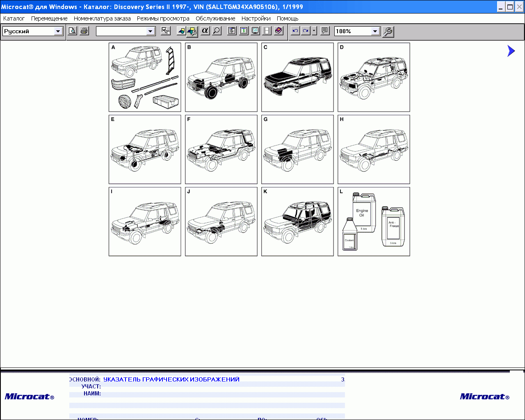Click the purple book icon

tap(278, 31)
